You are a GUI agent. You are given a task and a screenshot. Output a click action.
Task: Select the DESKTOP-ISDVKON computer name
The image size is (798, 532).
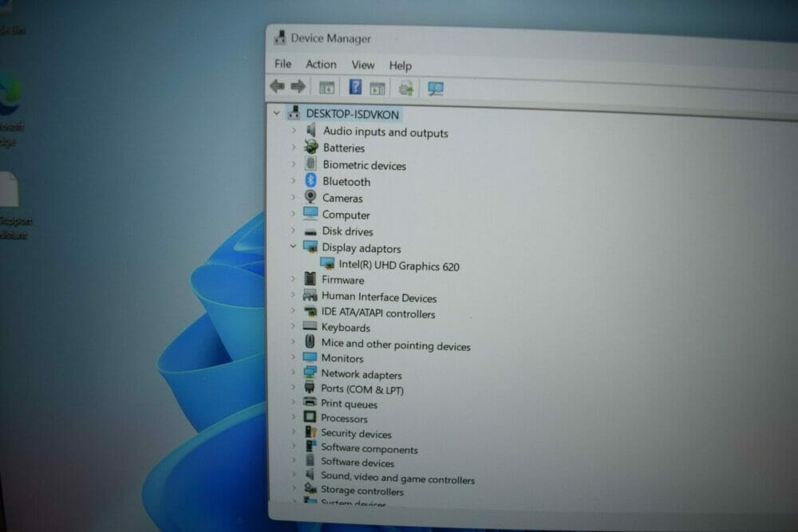[x=352, y=114]
